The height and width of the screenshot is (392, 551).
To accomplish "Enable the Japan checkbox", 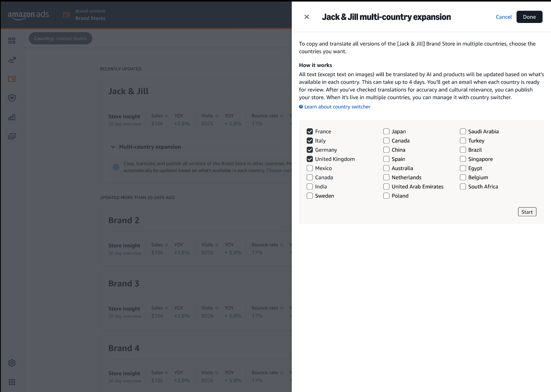I will pos(386,131).
